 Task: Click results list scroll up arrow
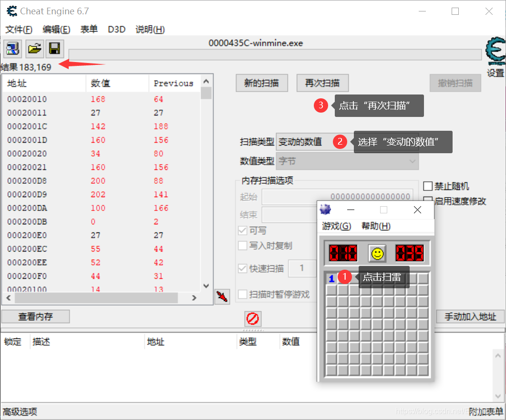206,81
